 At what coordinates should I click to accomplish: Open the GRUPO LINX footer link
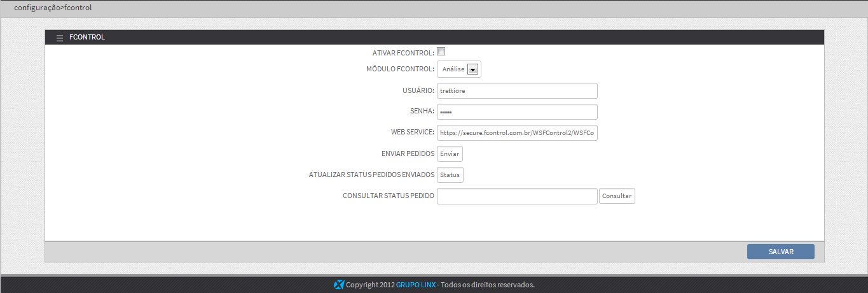click(x=416, y=285)
